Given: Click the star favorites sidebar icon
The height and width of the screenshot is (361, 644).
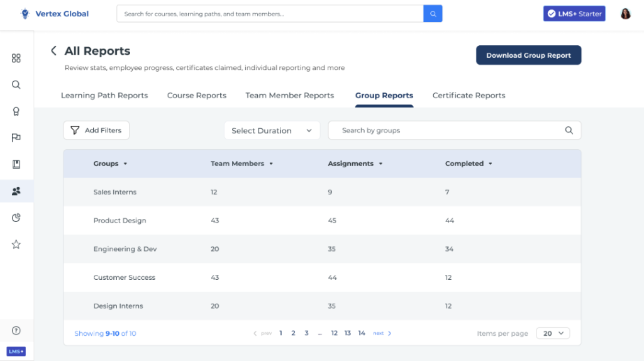Looking at the screenshot, I should (x=16, y=244).
